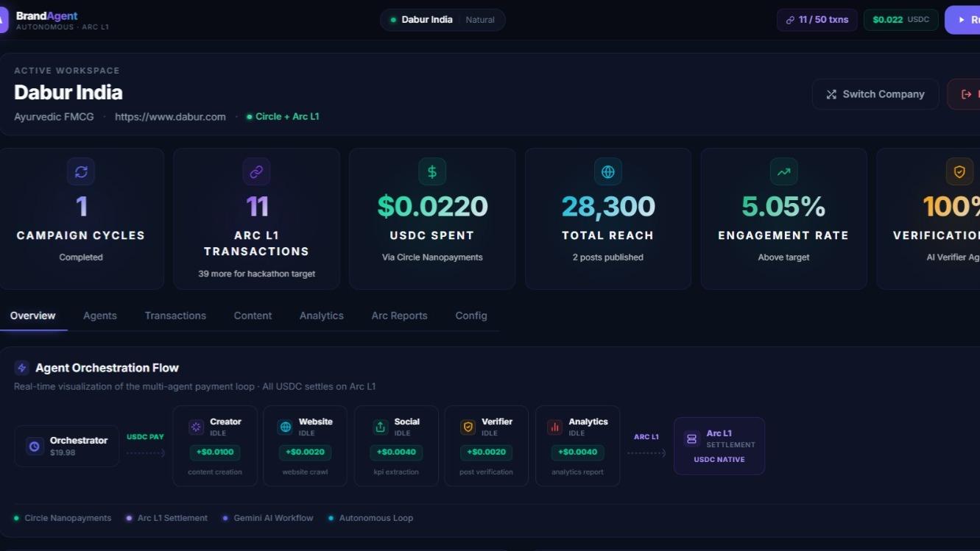Click the Arc L1 transactions link icon
The height and width of the screenshot is (551, 980).
coord(256,172)
